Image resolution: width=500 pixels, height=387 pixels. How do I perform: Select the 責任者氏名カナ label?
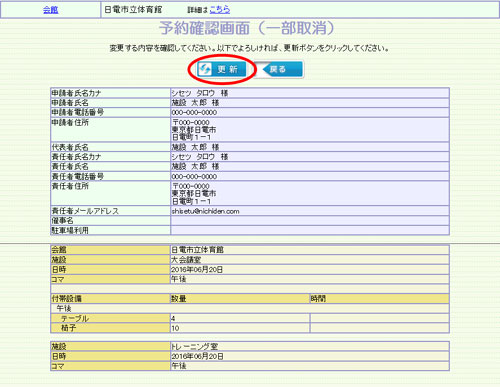pos(76,157)
